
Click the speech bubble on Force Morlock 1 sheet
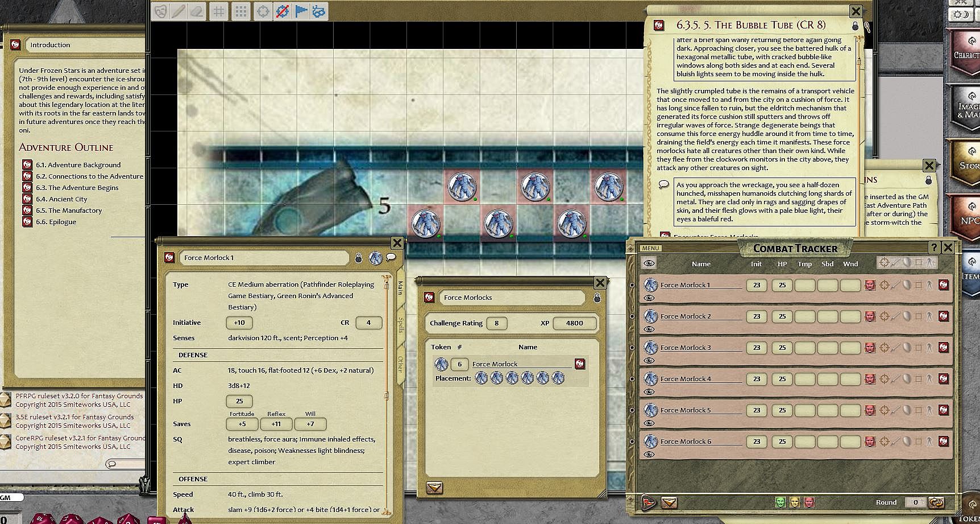click(391, 258)
